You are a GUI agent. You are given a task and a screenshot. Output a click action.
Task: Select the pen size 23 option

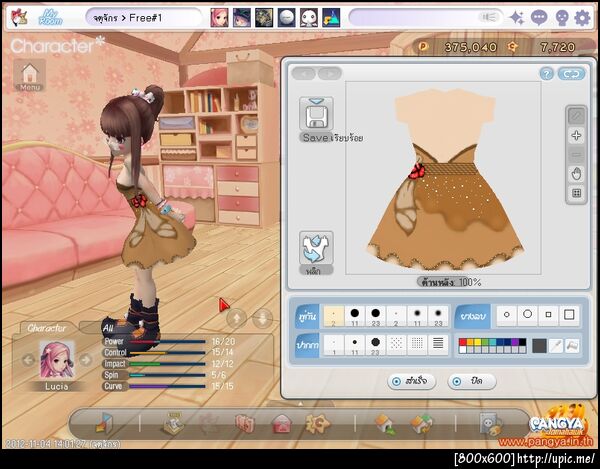(x=375, y=345)
